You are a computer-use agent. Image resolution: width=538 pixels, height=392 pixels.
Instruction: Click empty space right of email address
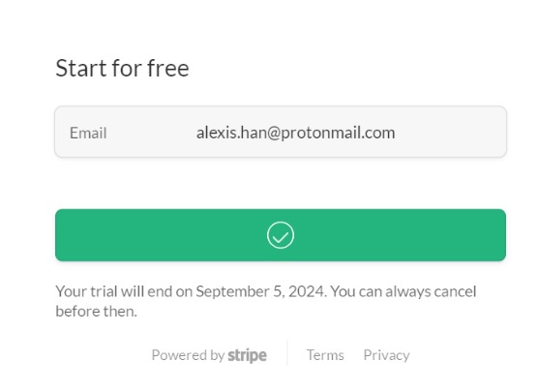[x=450, y=133]
